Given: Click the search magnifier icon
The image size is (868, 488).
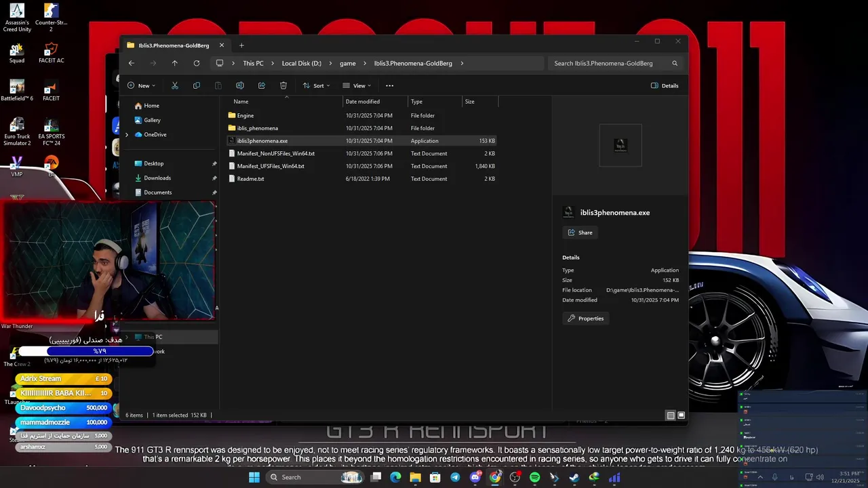Looking at the screenshot, I should [675, 63].
